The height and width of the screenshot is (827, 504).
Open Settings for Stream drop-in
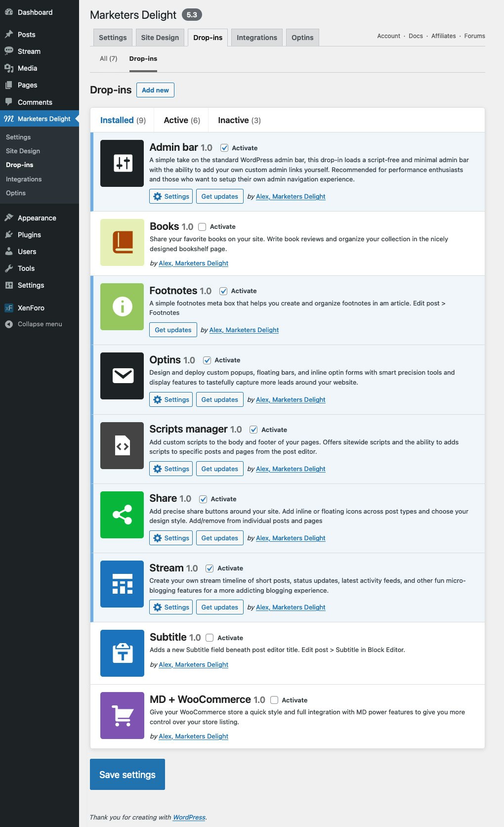[171, 607]
